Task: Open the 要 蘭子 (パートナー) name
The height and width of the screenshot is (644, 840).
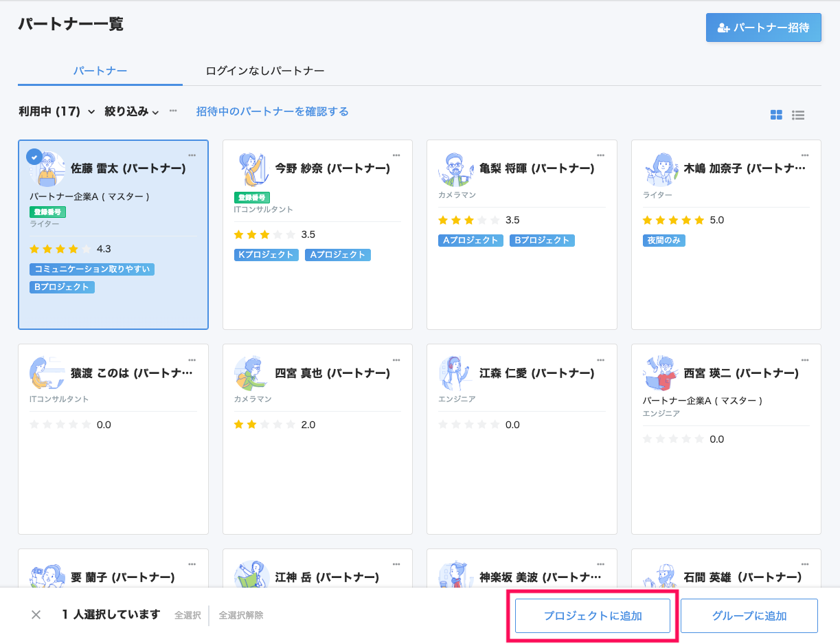Action: pyautogui.click(x=123, y=577)
